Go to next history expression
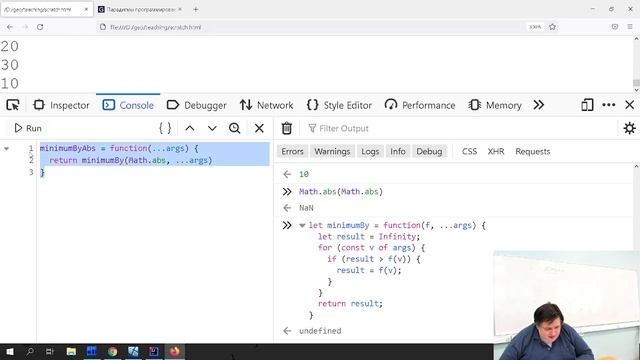The image size is (640, 360). click(212, 128)
